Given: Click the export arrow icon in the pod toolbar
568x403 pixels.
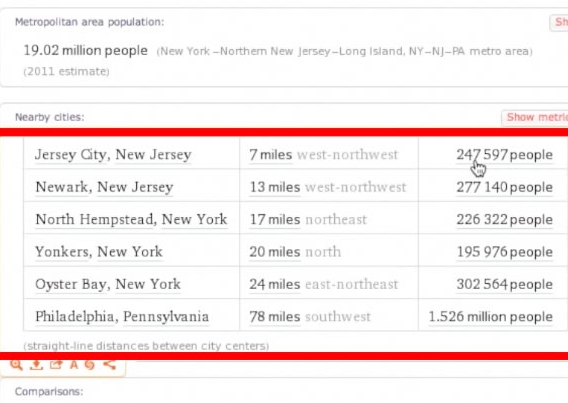Looking at the screenshot, I should [56, 365].
